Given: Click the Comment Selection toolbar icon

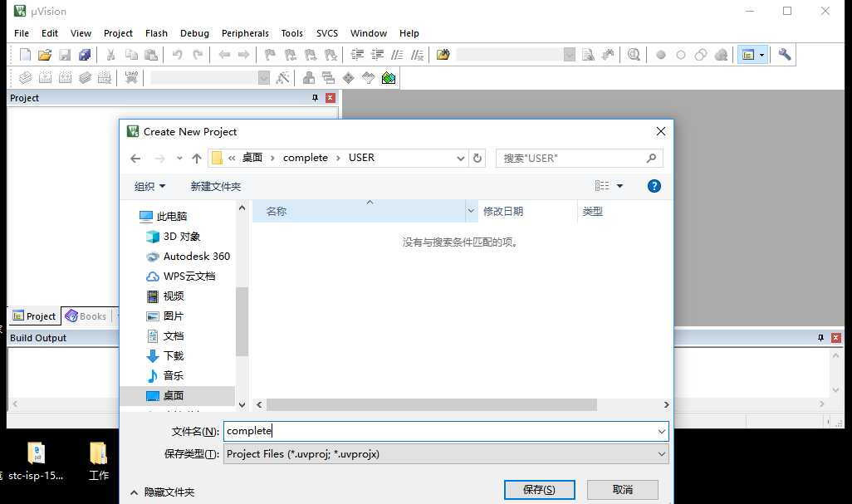Looking at the screenshot, I should tap(397, 54).
